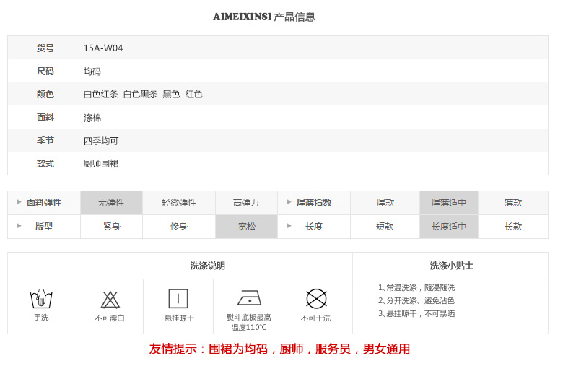Click the fabric value 涤棉
Screen dimensions: 563x392
[x=92, y=118]
